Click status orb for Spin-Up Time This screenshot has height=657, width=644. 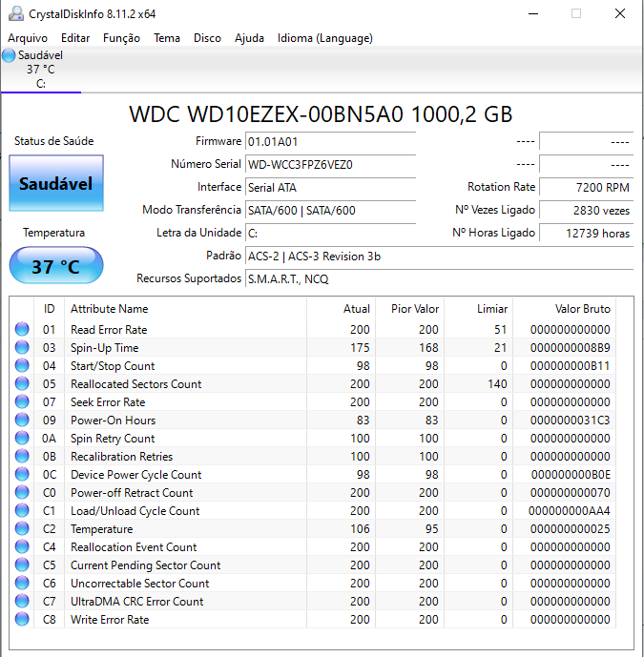point(22,347)
